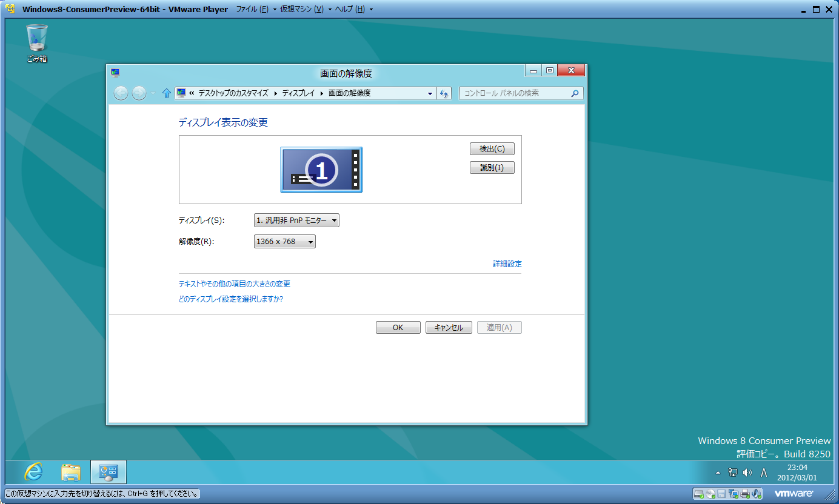
Task: Click the ディスプレイ breadcrumb in the address bar
Action: pos(298,93)
